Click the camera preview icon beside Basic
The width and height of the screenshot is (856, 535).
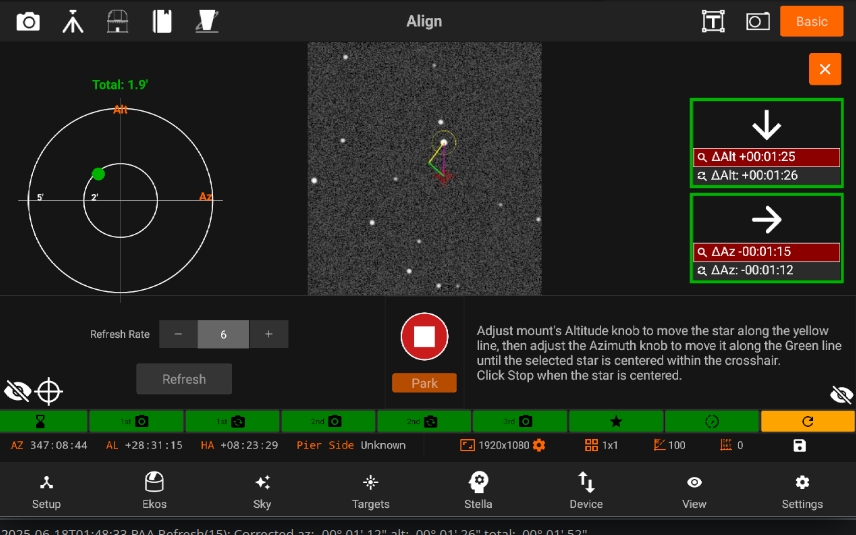(758, 22)
